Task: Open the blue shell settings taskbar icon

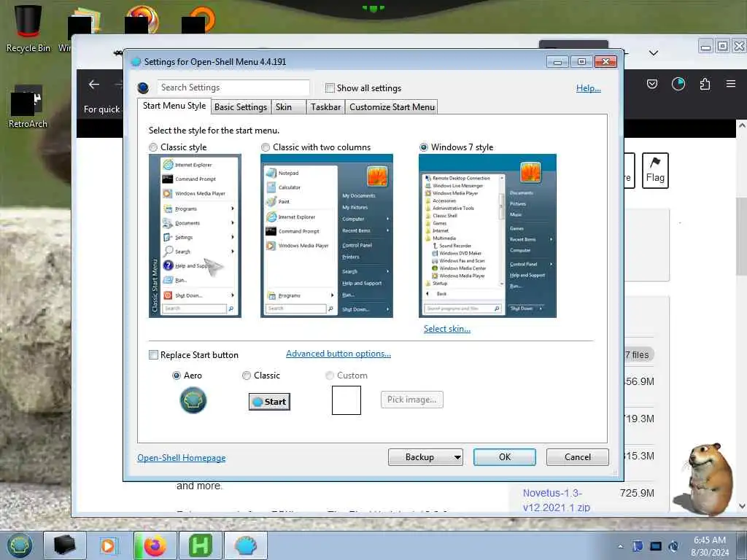Action: coord(245,545)
